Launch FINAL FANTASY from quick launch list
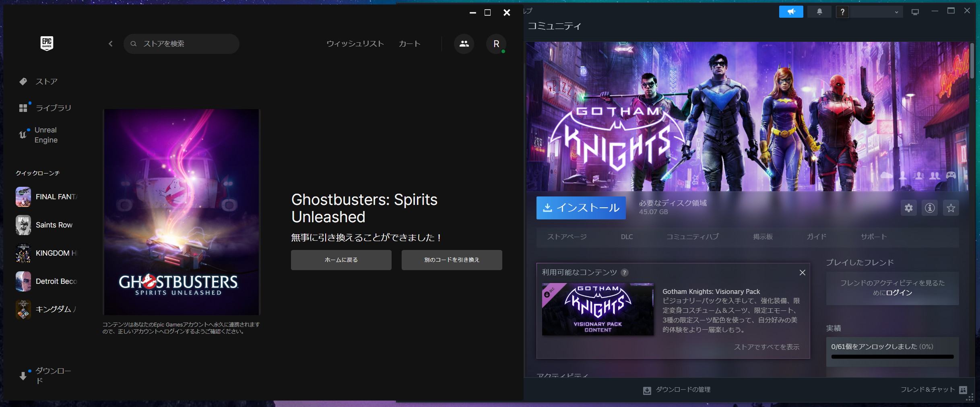Screen dimensions: 980x407 tap(47, 197)
